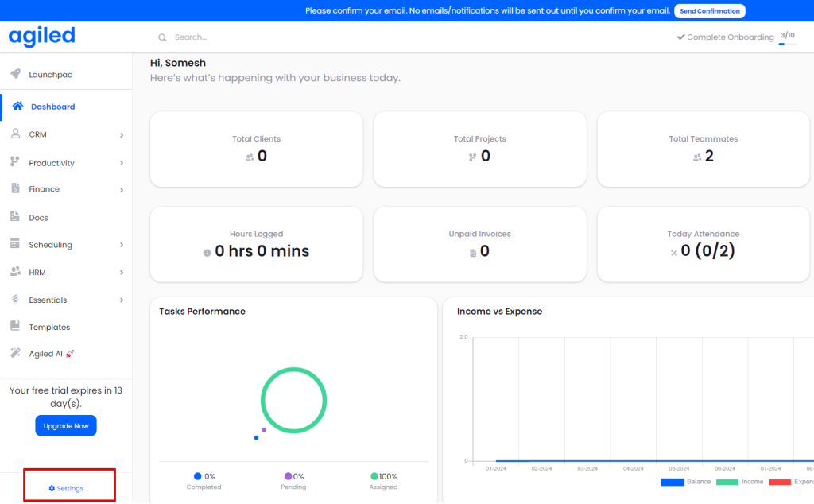Click the Templates icon in sidebar
Viewport: 814px width, 504px height.
15,327
